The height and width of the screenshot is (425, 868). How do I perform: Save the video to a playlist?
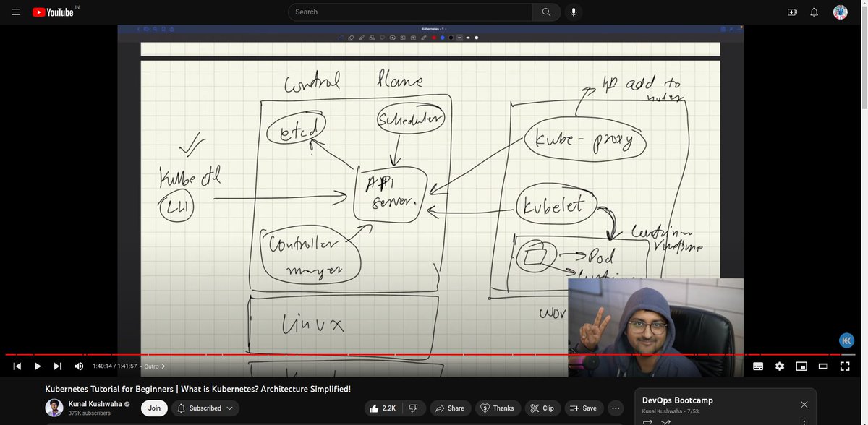tap(584, 408)
